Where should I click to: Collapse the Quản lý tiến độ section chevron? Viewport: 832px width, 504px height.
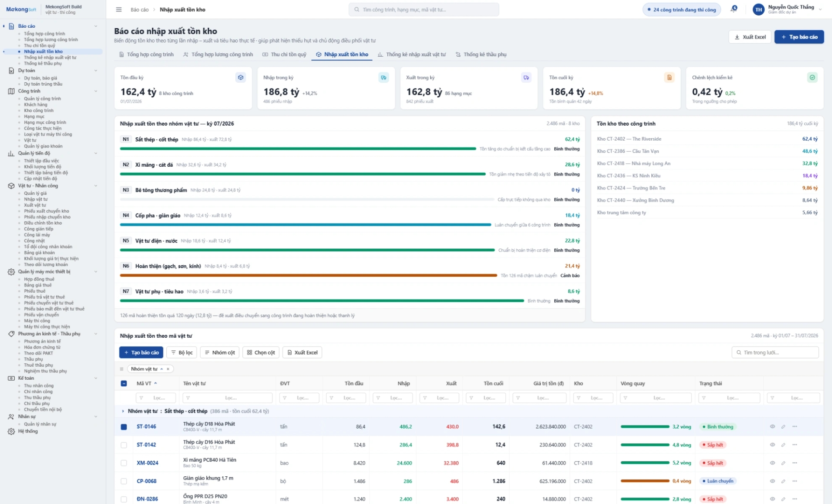(96, 153)
